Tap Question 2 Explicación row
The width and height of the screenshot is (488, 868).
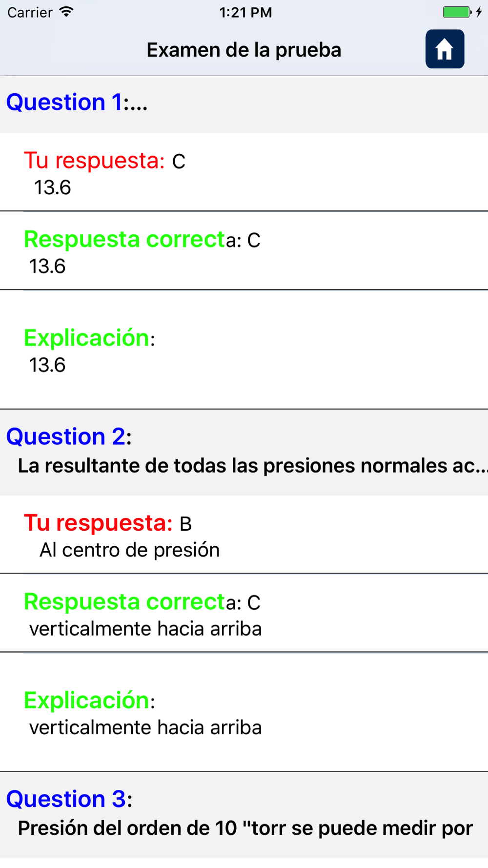point(244,712)
